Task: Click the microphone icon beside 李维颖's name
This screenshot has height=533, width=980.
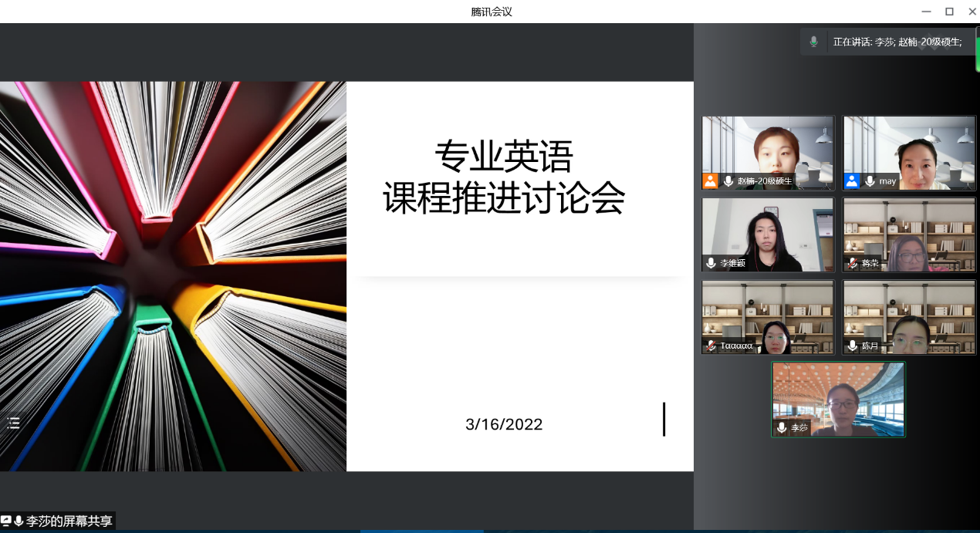Action: point(711,263)
